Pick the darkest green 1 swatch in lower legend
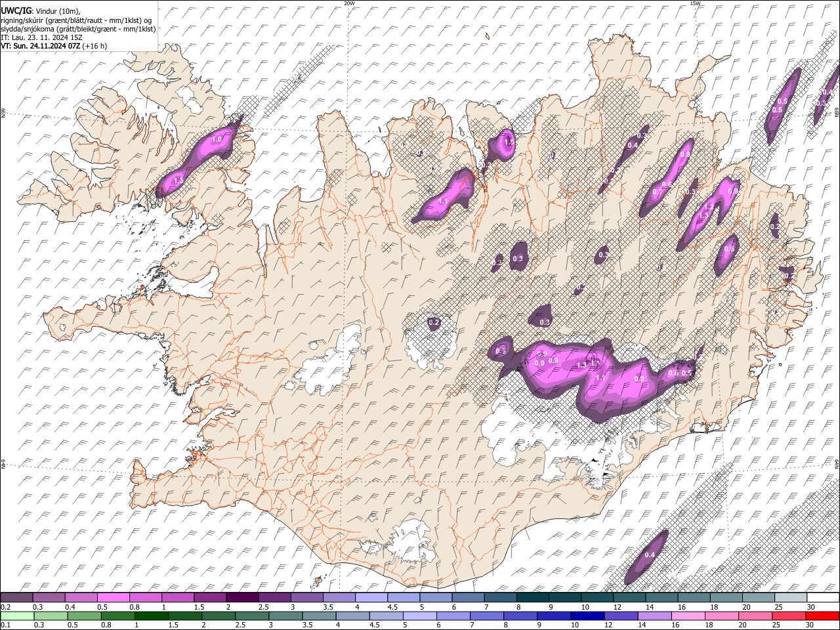Viewport: 840px width, 630px height. [151, 616]
